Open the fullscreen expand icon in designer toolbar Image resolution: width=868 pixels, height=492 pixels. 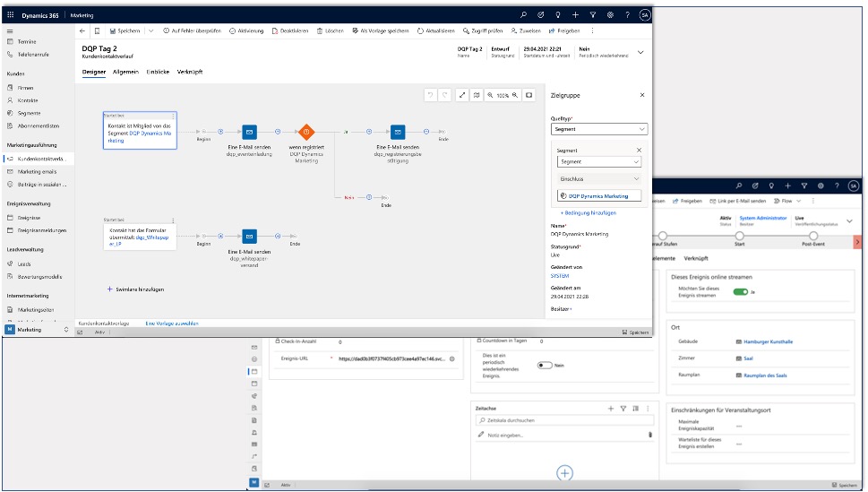click(x=462, y=95)
